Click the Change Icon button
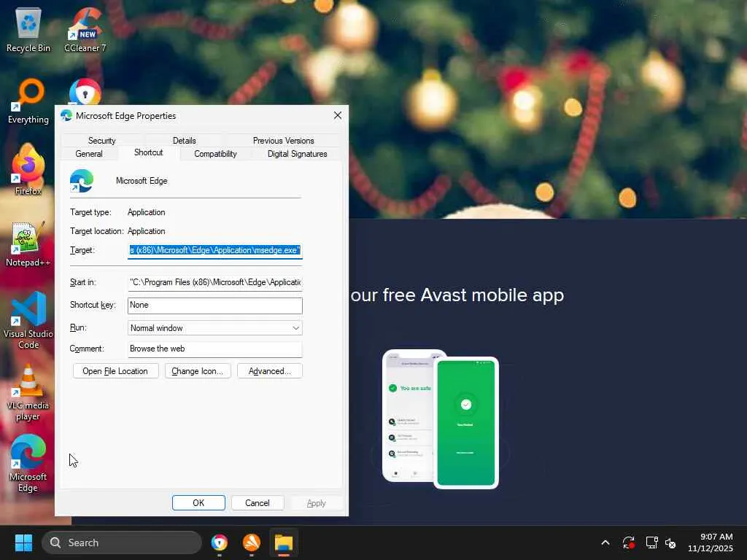Image resolution: width=747 pixels, height=560 pixels. coord(197,371)
